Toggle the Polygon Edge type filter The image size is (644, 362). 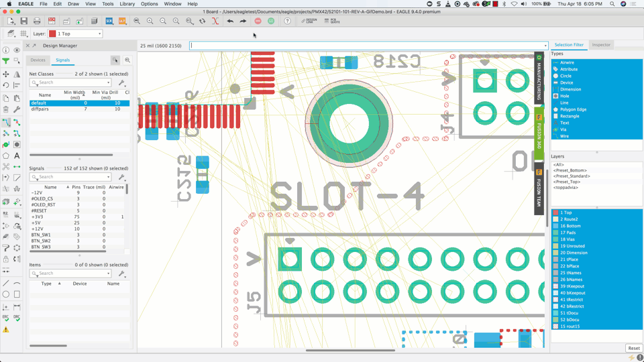tap(573, 109)
